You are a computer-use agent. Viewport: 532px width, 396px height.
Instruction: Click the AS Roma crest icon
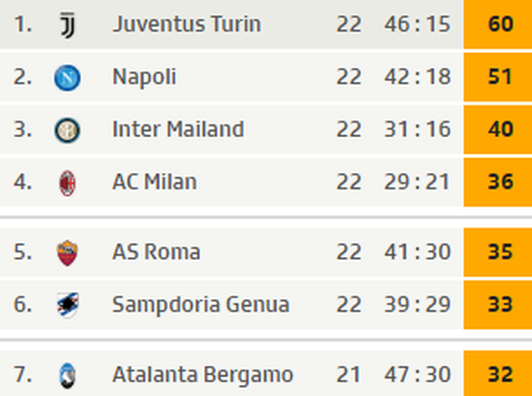point(67,253)
